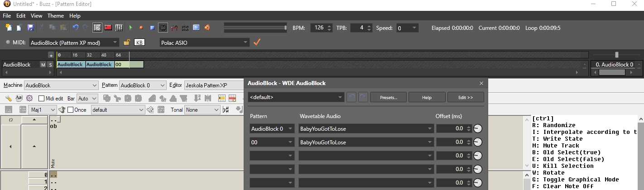Click the yellow column insert icon
644x190 pixels.
tap(222, 98)
